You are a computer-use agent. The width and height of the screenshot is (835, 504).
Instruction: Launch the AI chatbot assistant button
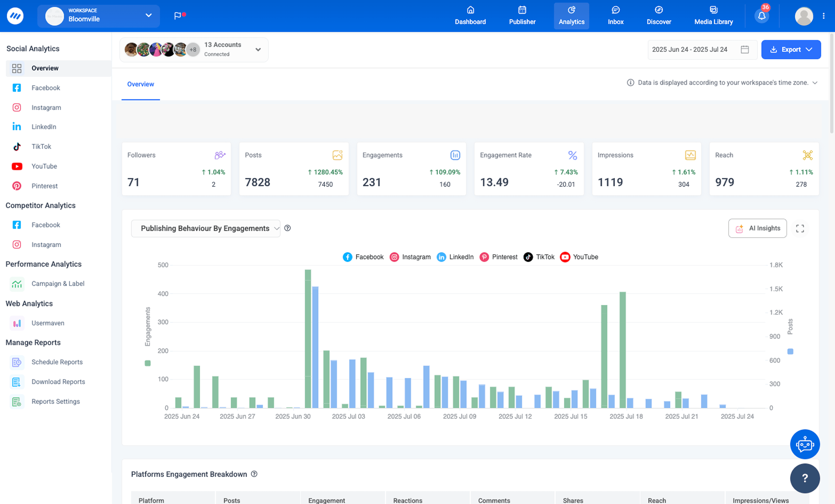click(805, 444)
